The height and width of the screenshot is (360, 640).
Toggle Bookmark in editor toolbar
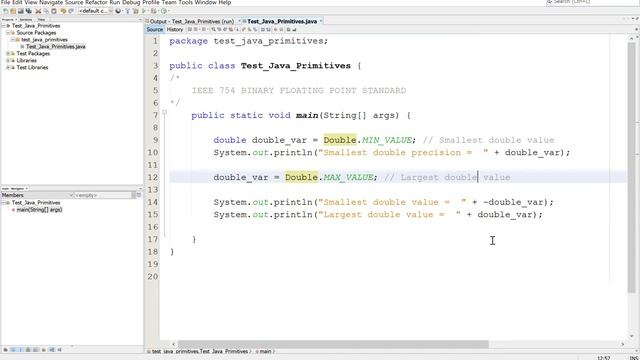tap(256, 29)
